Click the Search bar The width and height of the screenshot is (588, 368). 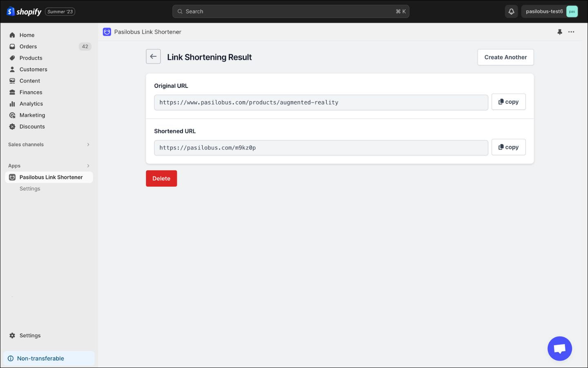290,11
